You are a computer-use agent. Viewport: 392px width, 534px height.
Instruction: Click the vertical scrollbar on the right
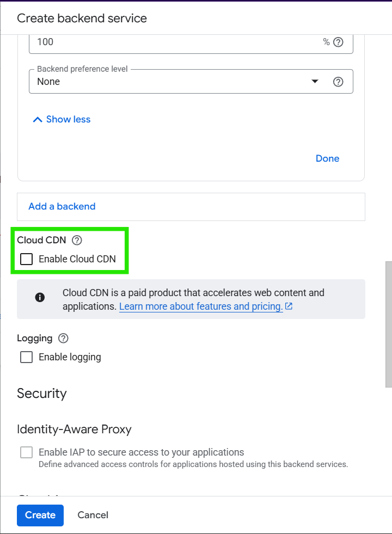point(388,324)
